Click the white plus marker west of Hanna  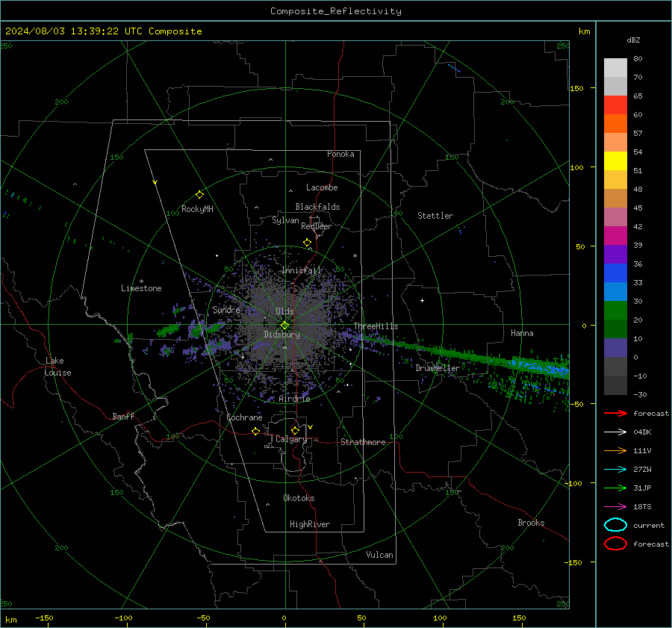tap(422, 300)
